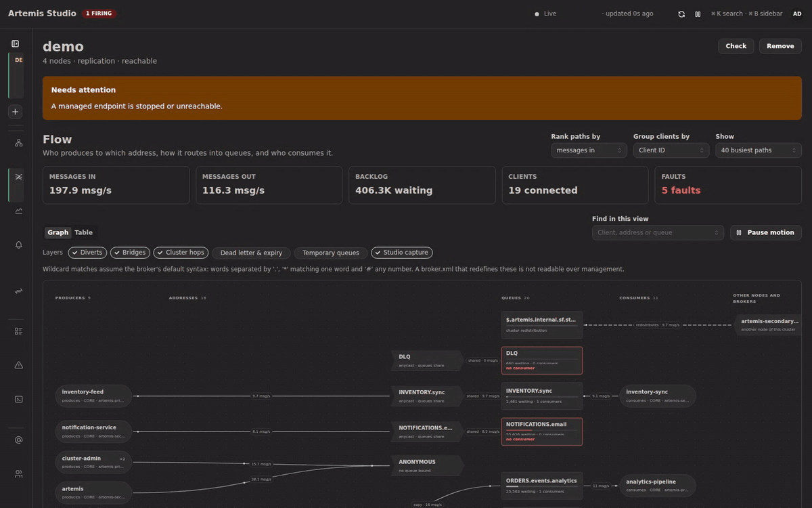
Task: Click the 5 faults card
Action: click(x=728, y=185)
